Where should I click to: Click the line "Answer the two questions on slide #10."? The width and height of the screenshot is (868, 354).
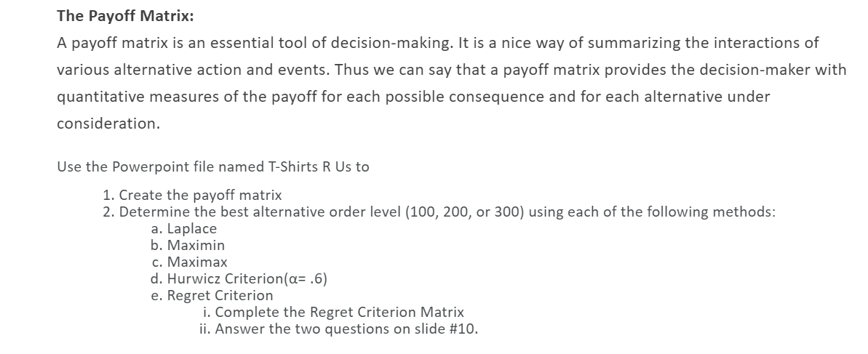[x=339, y=329]
